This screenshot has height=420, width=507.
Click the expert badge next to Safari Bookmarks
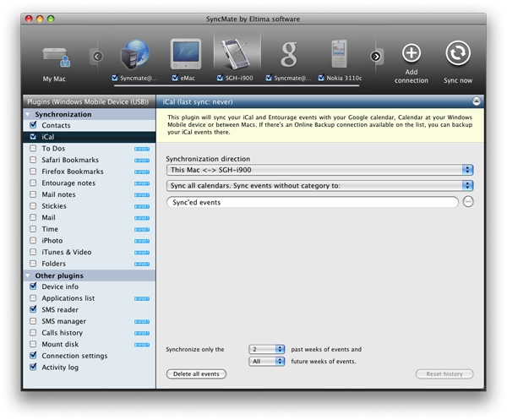tap(142, 161)
